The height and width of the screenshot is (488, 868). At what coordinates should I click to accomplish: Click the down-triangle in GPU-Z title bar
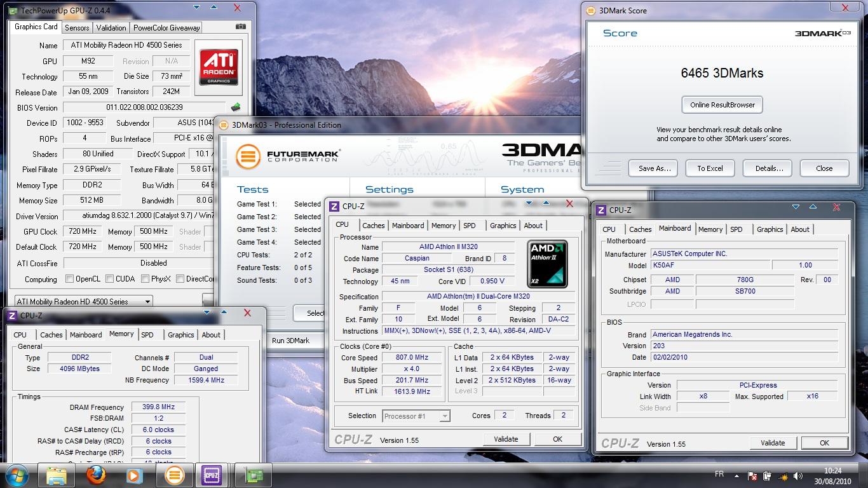point(197,8)
